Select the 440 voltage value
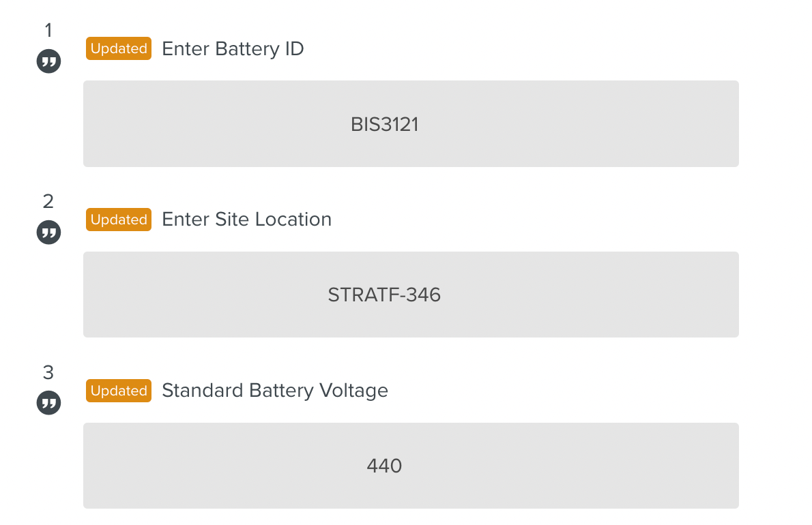This screenshot has height=525, width=812. tap(384, 466)
